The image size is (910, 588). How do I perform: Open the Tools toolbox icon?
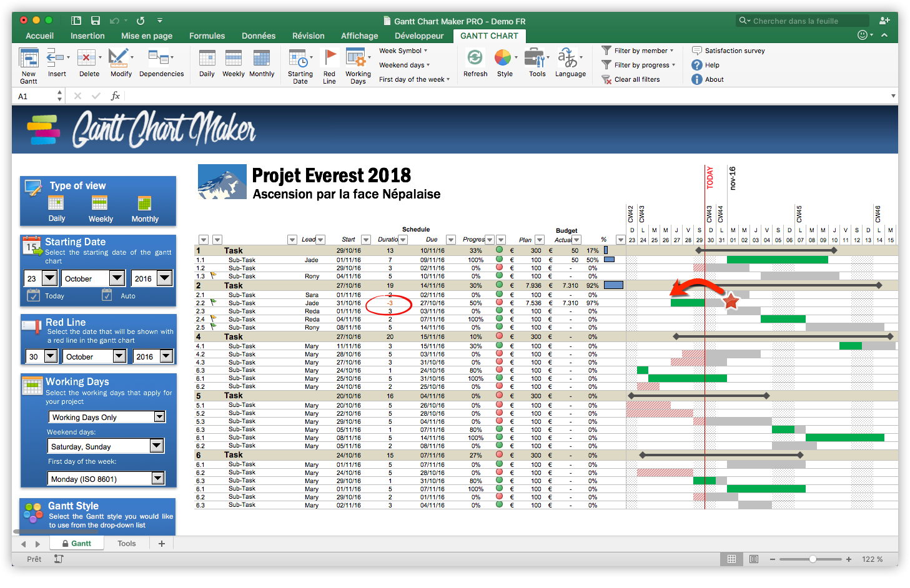tap(535, 58)
